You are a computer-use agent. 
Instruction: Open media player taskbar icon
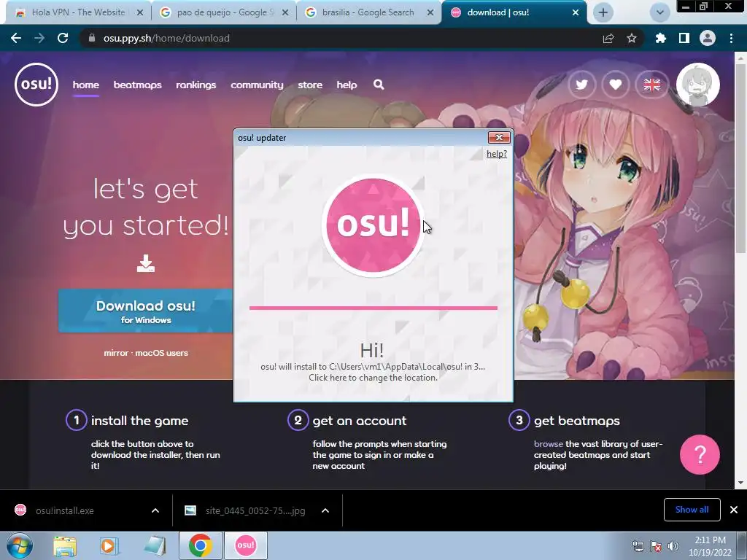(109, 546)
